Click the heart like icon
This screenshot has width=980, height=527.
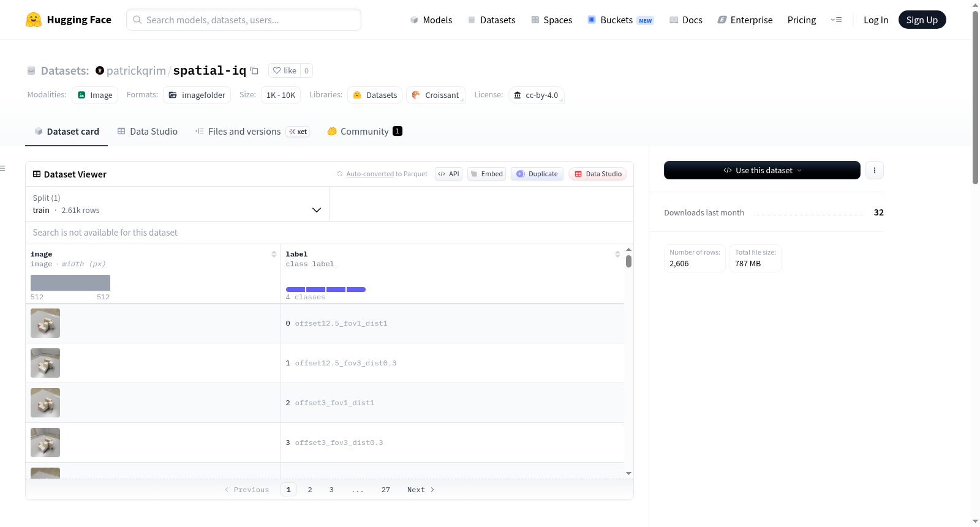click(277, 70)
